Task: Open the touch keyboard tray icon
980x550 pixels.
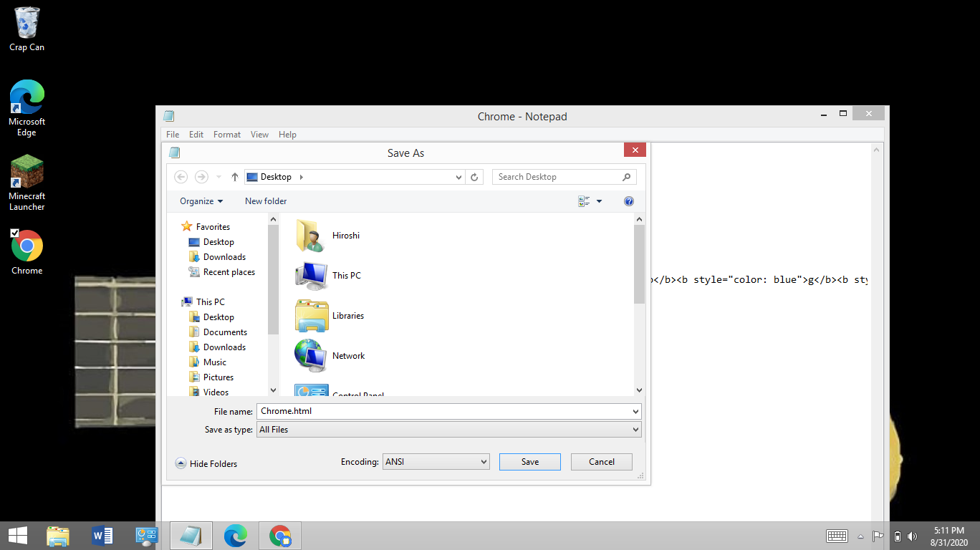Action: click(x=837, y=536)
